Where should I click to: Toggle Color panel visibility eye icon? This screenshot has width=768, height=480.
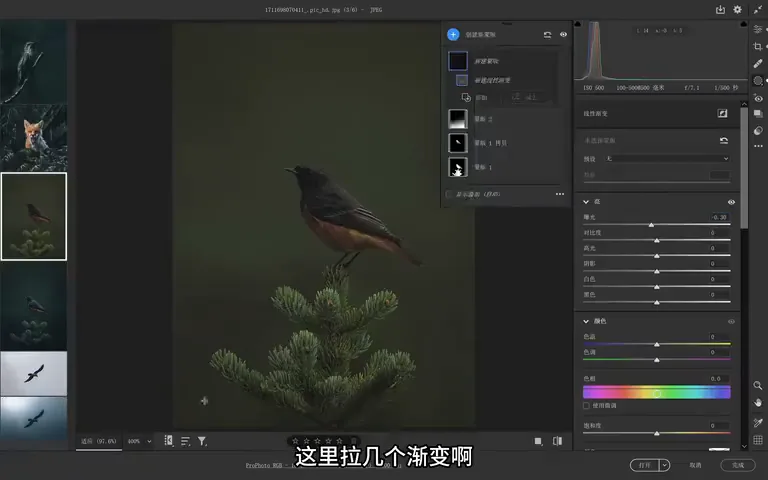coord(731,321)
